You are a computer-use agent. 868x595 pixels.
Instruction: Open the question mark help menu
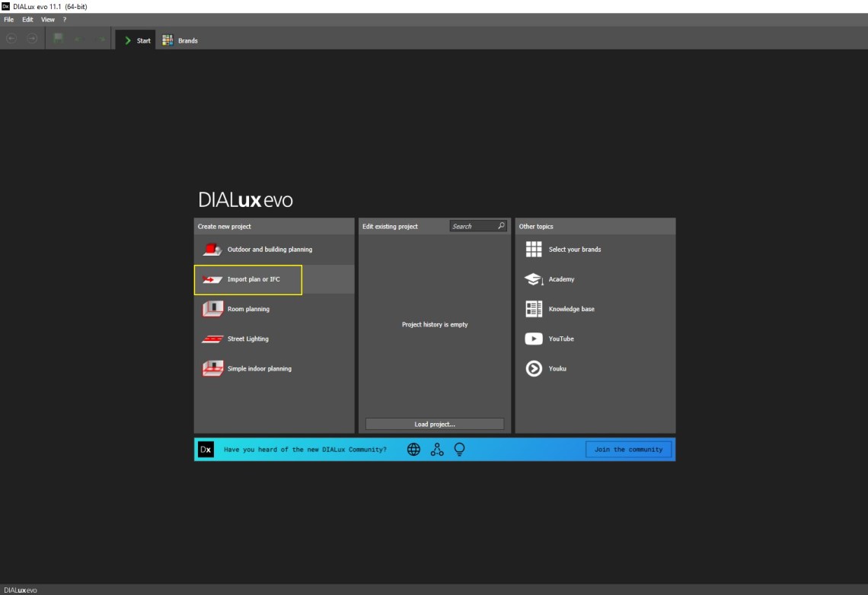(x=65, y=20)
